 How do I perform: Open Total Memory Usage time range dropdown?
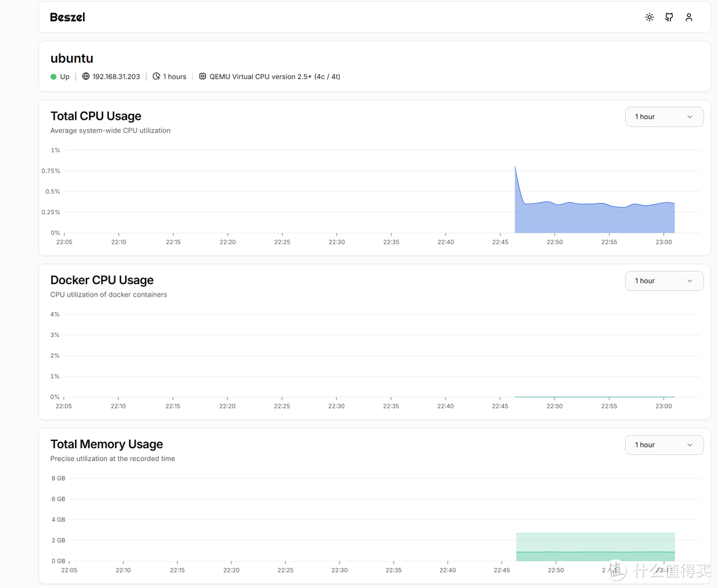pos(663,445)
